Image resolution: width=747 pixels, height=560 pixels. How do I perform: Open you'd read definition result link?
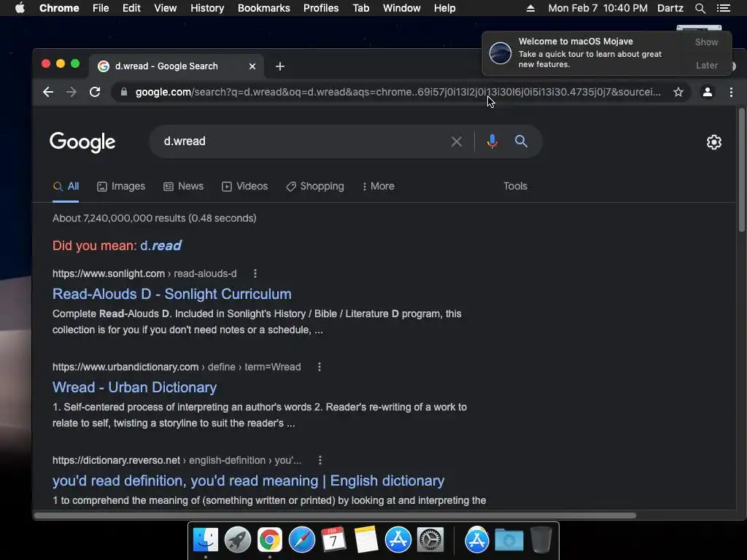coord(248,481)
